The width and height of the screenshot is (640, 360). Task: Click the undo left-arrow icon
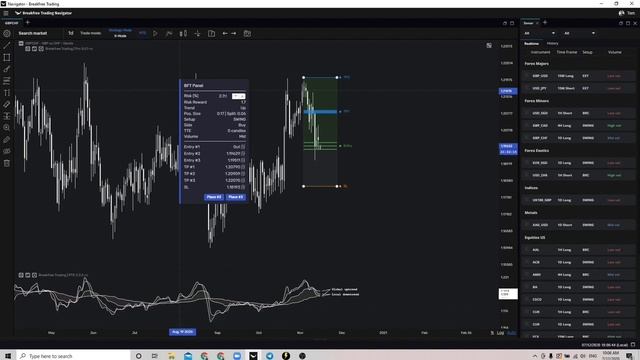(x=225, y=33)
